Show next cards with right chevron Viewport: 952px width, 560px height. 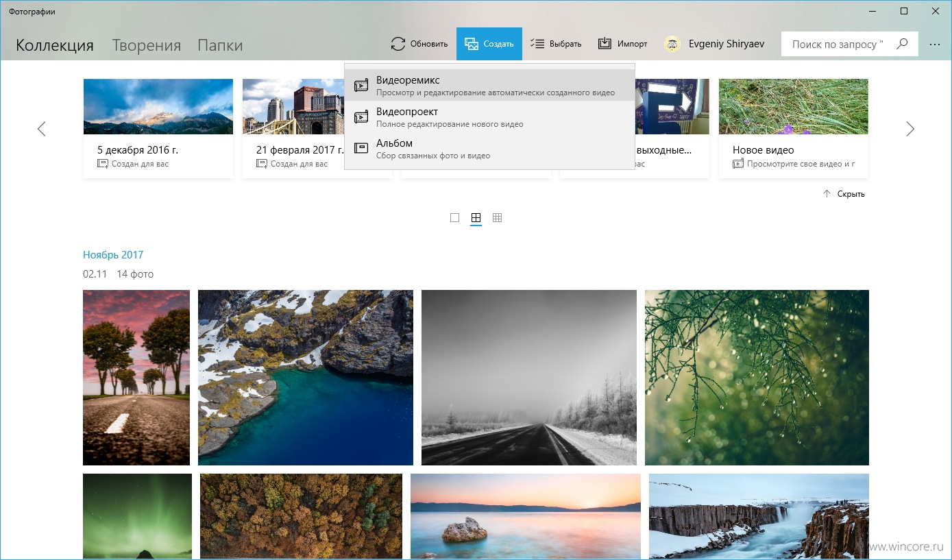pos(910,129)
